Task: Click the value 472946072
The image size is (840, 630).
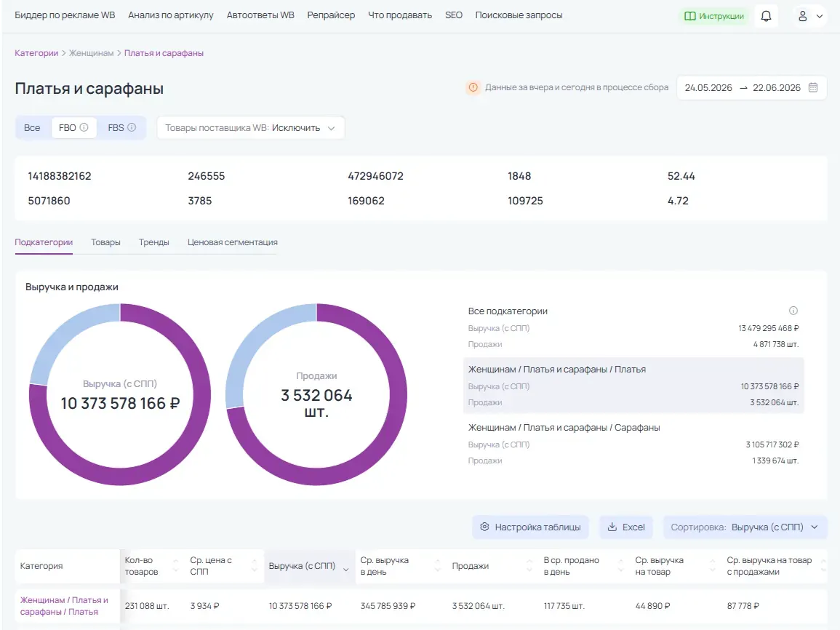Action: click(x=375, y=176)
